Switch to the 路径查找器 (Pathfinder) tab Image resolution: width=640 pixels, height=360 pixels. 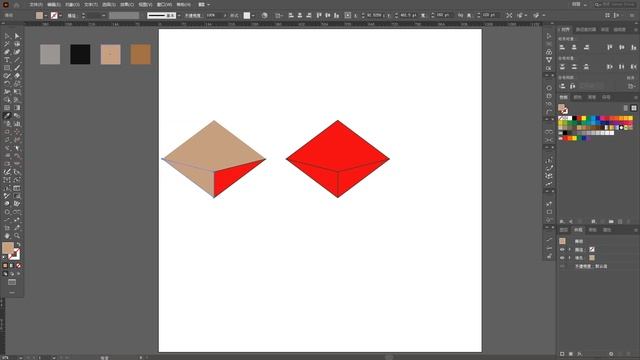coord(586,30)
